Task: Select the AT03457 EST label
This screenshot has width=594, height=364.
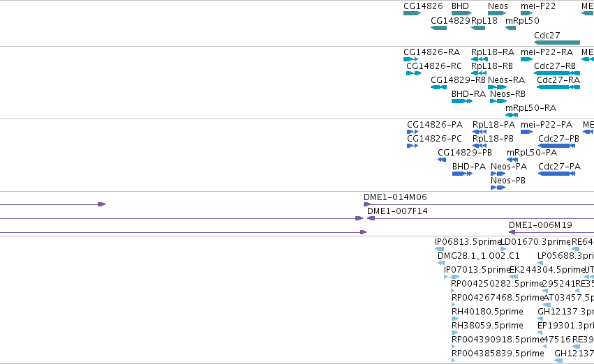Action: (x=569, y=298)
